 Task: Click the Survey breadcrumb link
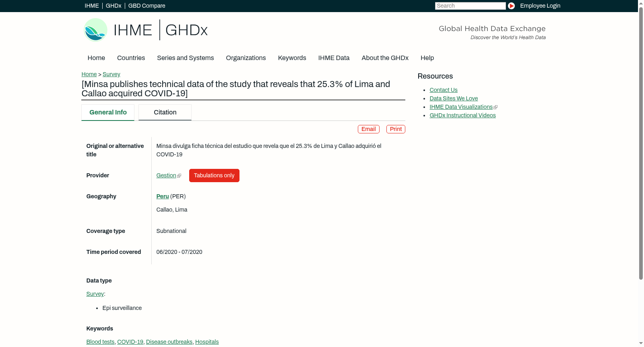(111, 74)
